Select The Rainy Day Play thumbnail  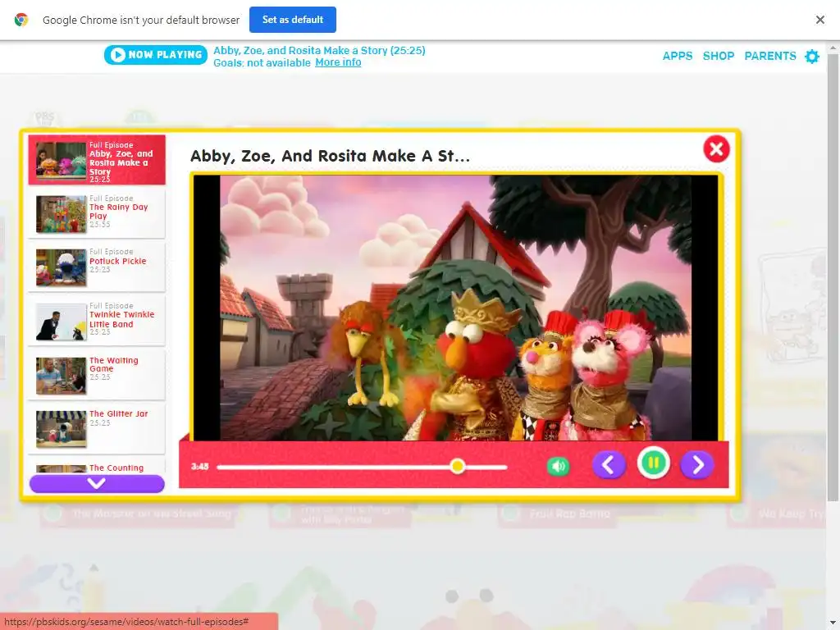61,214
